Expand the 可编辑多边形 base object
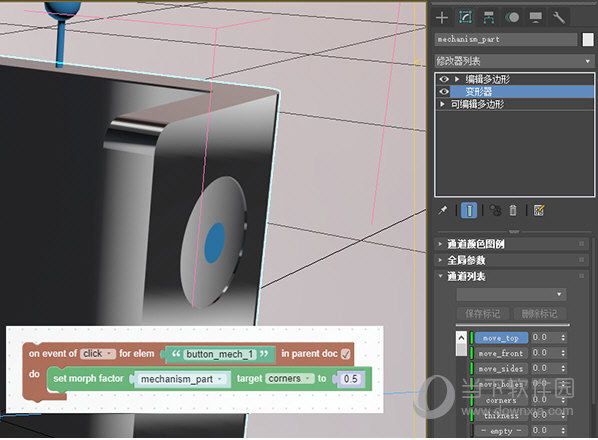 (442, 104)
